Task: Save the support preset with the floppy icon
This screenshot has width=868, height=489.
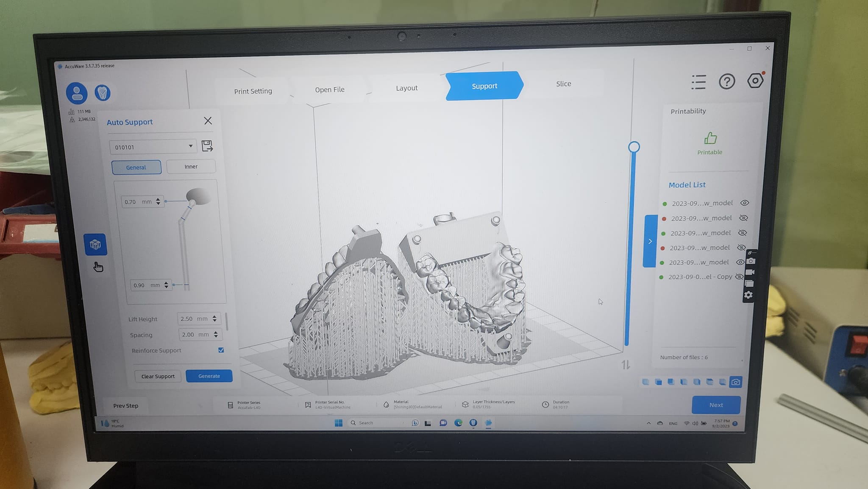Action: tap(207, 146)
